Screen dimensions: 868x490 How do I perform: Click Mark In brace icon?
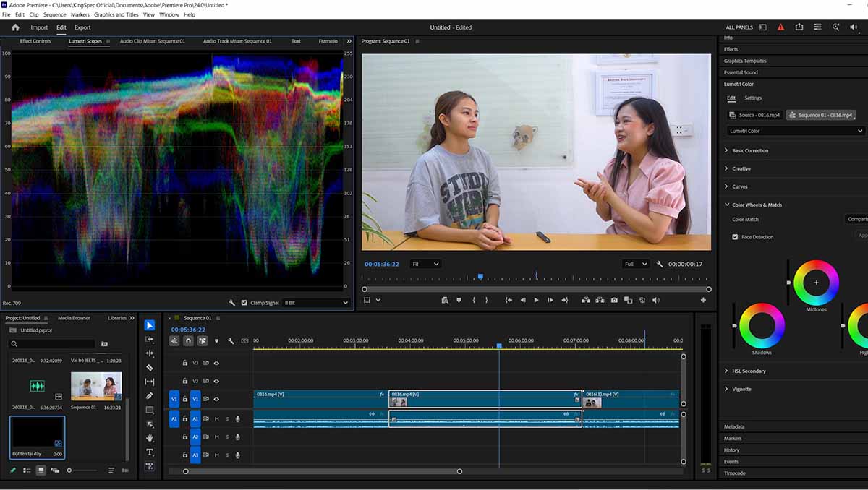click(474, 300)
